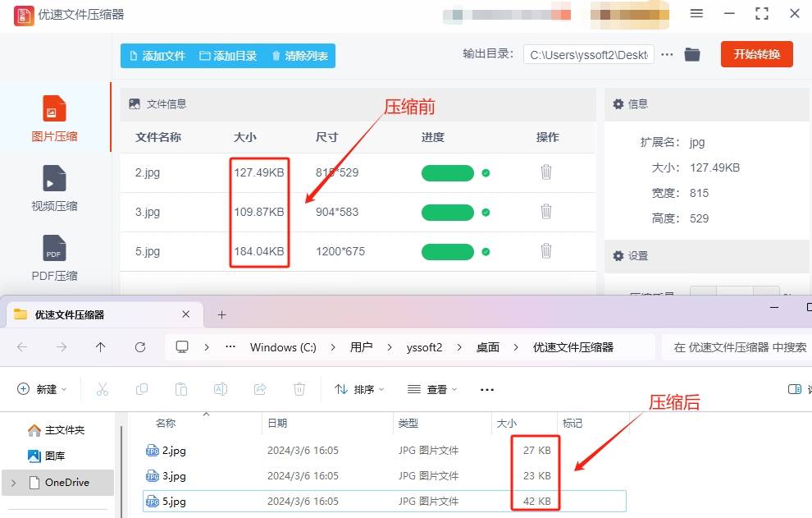Screen dimensions: 812x518
Task: Click the Copy icon in Explorer toolbar
Action: pyautogui.click(x=141, y=389)
